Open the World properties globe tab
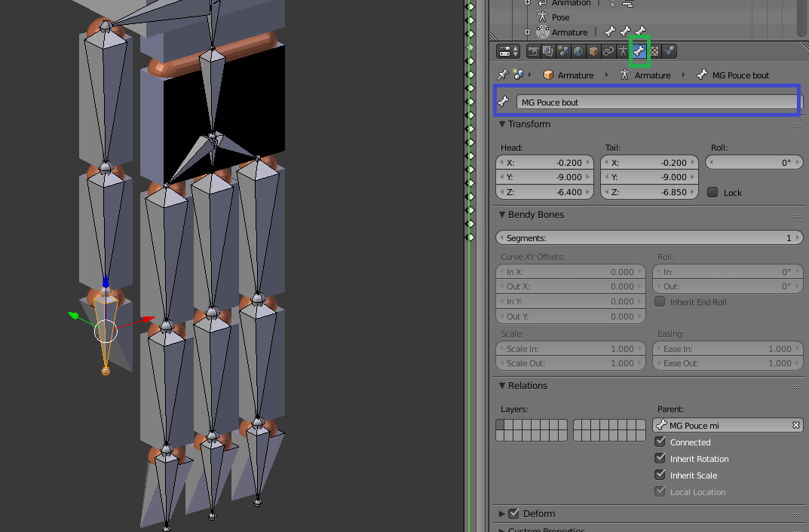This screenshot has width=809, height=532. tap(578, 51)
